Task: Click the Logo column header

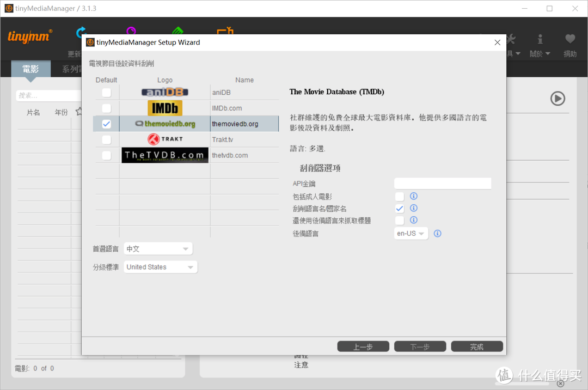Action: pos(164,80)
